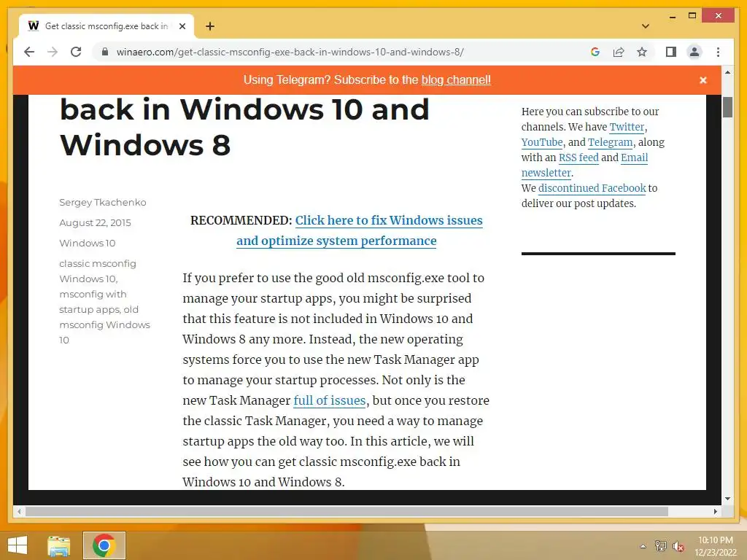Open the classic msconfig Windows 10 tag
747x560 pixels.
pyautogui.click(x=98, y=271)
